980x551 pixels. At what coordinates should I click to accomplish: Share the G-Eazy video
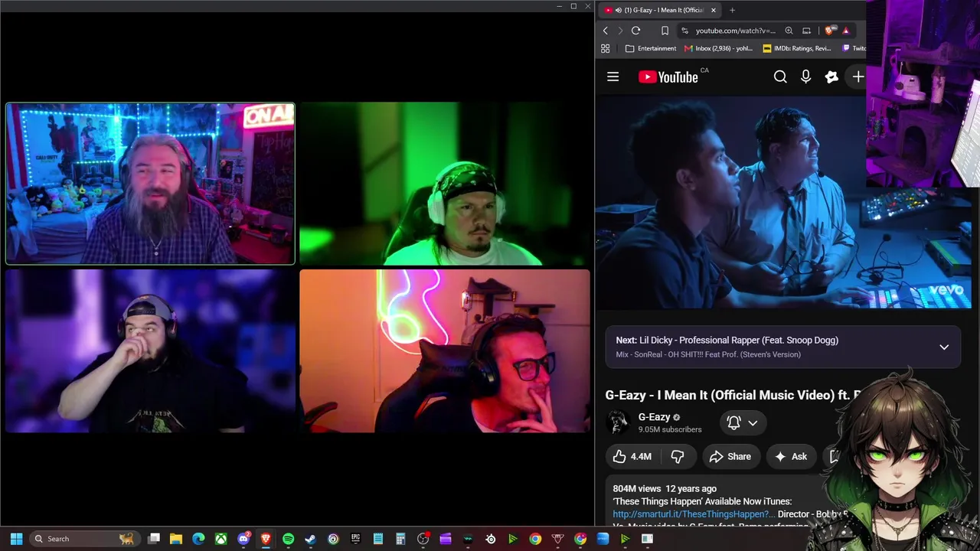[730, 456]
